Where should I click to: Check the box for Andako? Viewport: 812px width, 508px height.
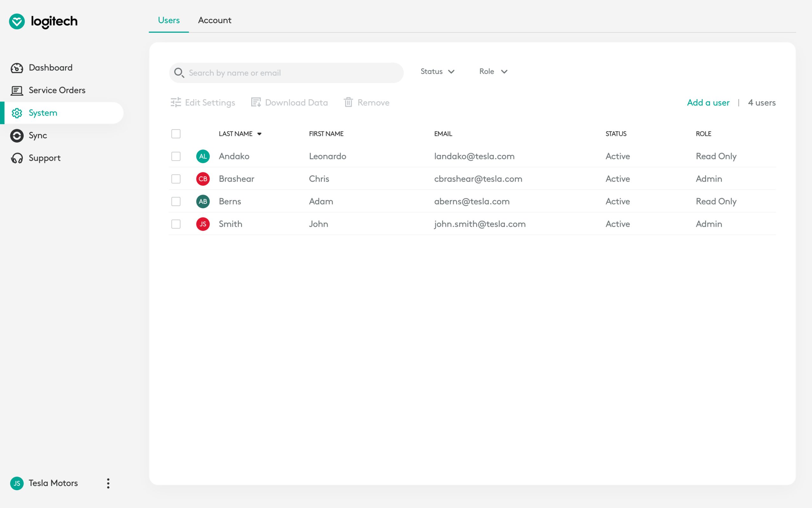click(x=176, y=156)
